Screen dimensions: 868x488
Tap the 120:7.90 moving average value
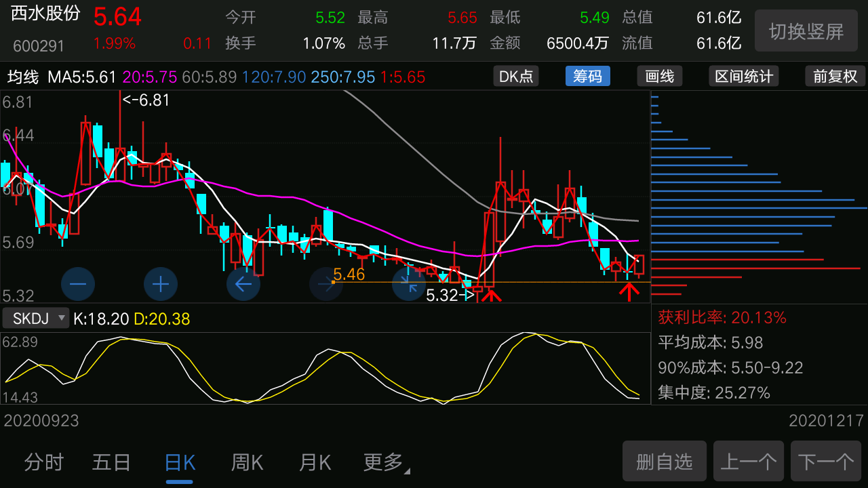coord(274,77)
